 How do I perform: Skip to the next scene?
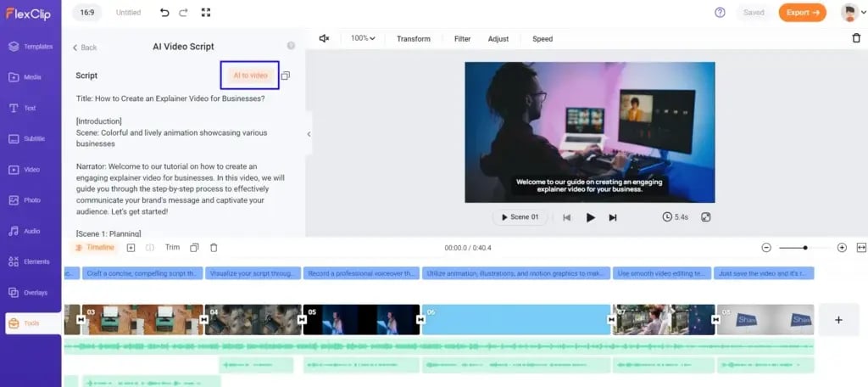613,217
